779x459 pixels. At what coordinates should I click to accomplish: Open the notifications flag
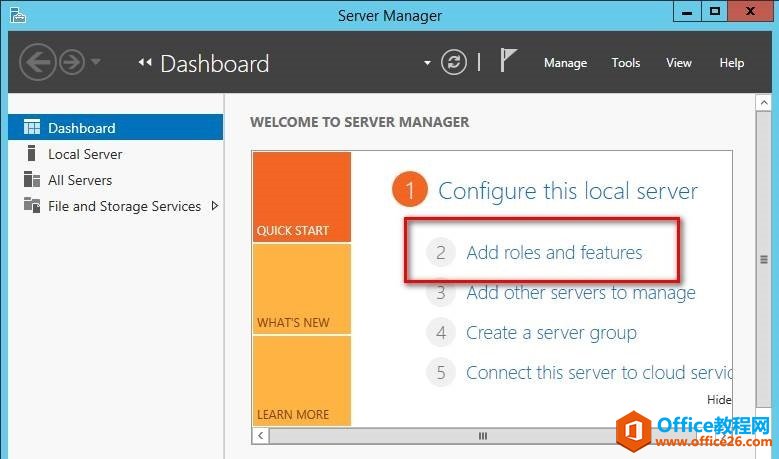508,62
